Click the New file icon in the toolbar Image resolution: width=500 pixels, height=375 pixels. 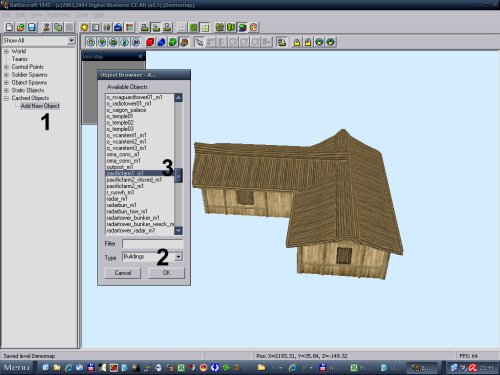click(x=9, y=27)
